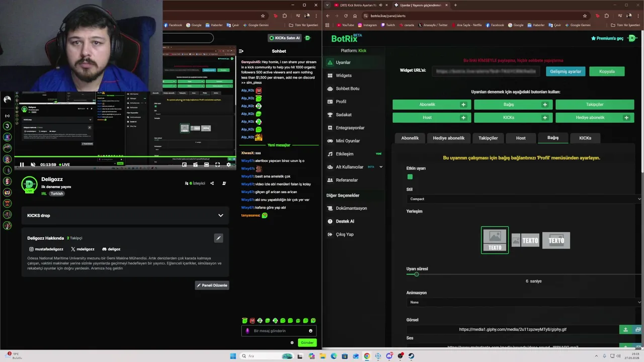644x362 pixels.
Task: Click the Görsel giphy URL field
Action: pyautogui.click(x=513, y=329)
